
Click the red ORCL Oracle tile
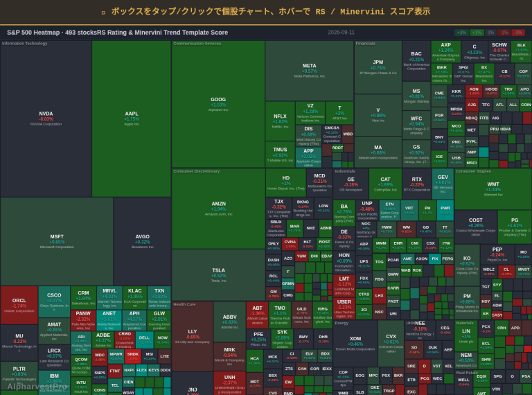(x=19, y=305)
